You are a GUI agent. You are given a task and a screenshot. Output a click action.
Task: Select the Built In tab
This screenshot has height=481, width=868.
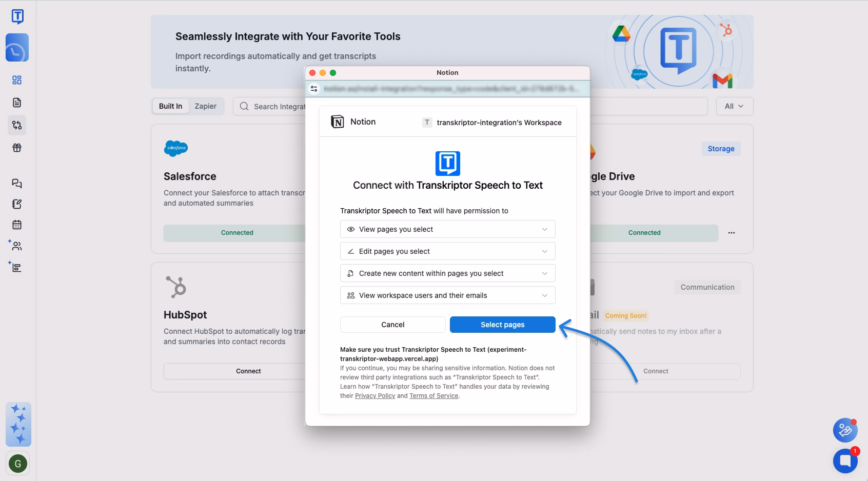point(170,106)
